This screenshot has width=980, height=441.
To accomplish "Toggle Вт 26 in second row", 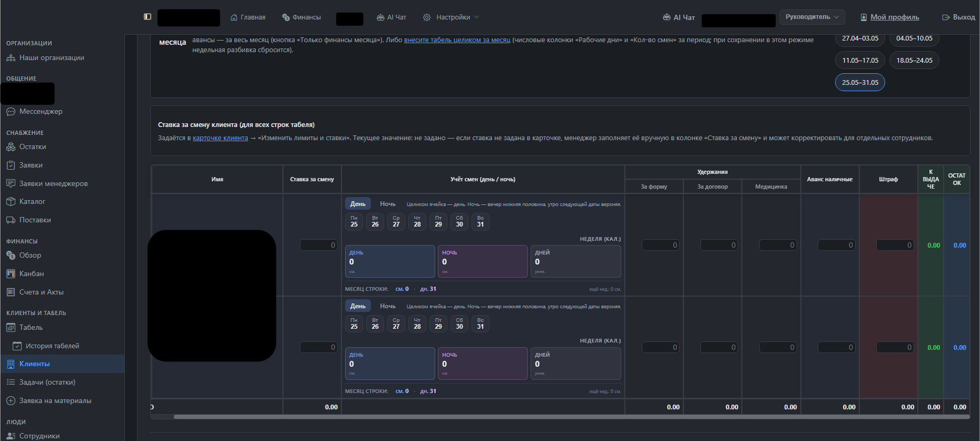I will pos(375,324).
